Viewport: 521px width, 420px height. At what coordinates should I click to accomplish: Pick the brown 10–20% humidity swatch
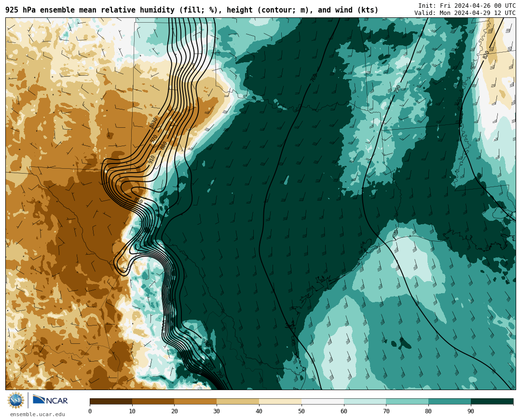click(153, 401)
